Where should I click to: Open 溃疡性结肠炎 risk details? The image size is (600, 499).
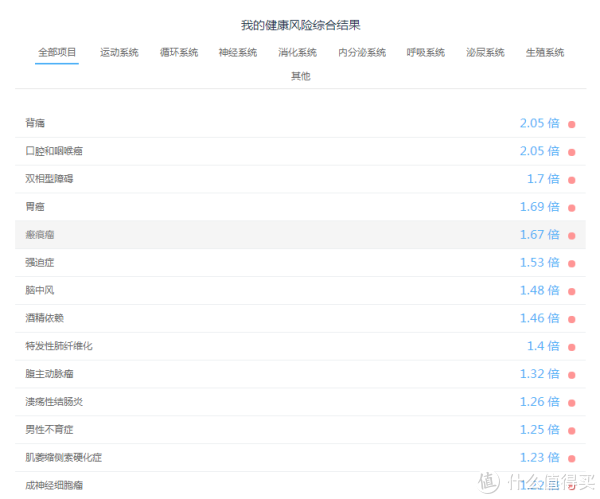[x=300, y=402]
